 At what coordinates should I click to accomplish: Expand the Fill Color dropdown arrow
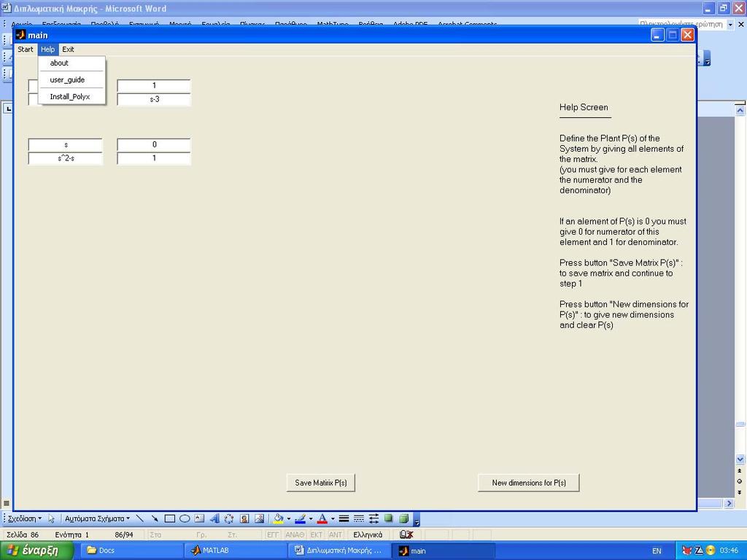289,518
